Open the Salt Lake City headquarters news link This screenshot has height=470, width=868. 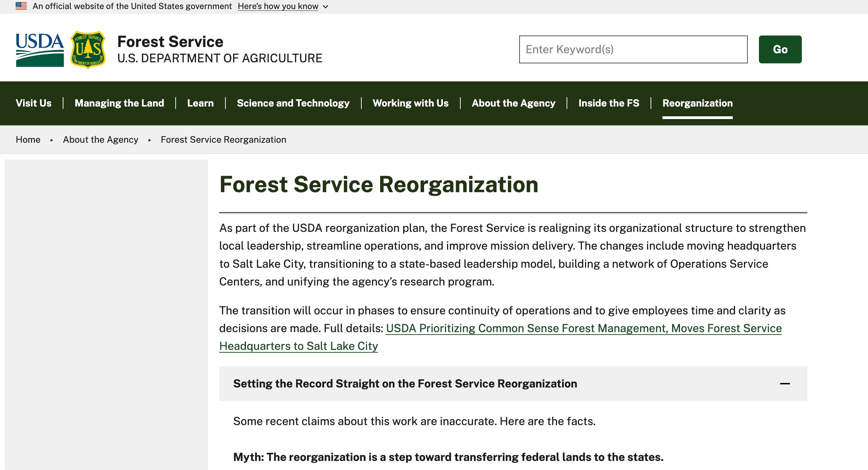tap(584, 328)
